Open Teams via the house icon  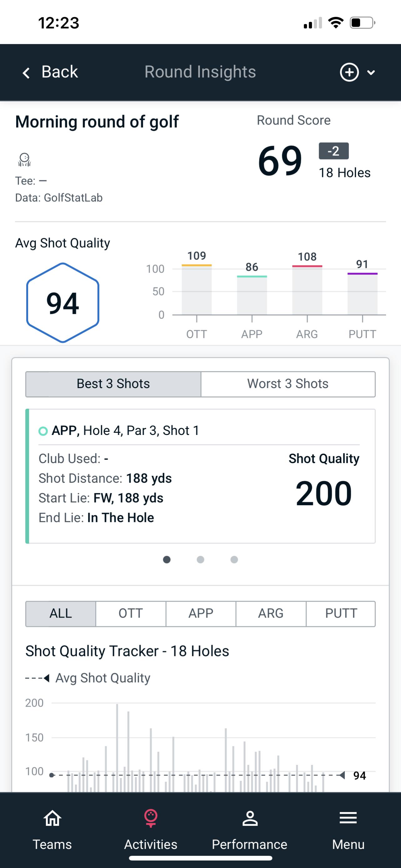click(52, 819)
